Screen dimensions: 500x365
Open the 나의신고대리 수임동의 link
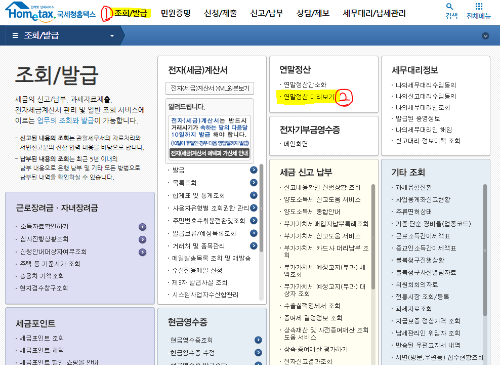(426, 96)
